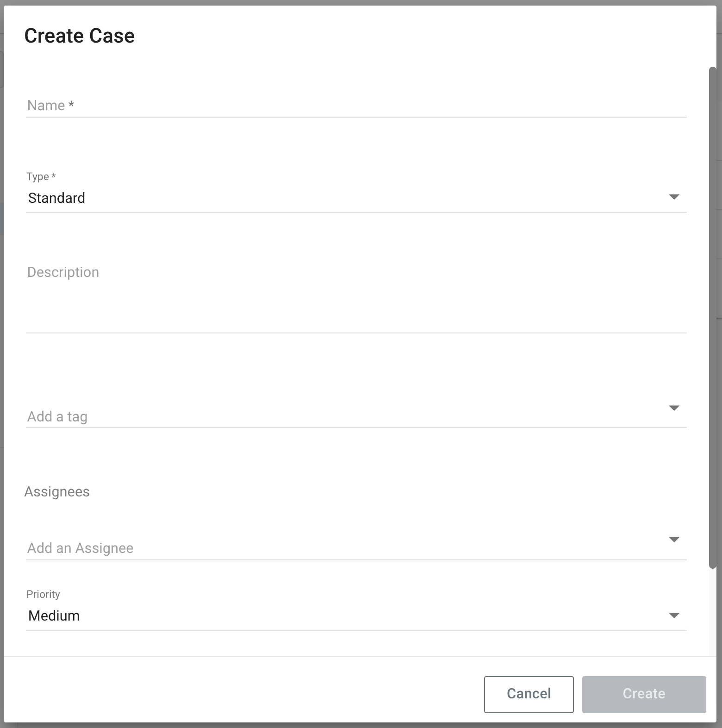Expand the tag selection dropdown
The width and height of the screenshot is (722, 728).
324,416
